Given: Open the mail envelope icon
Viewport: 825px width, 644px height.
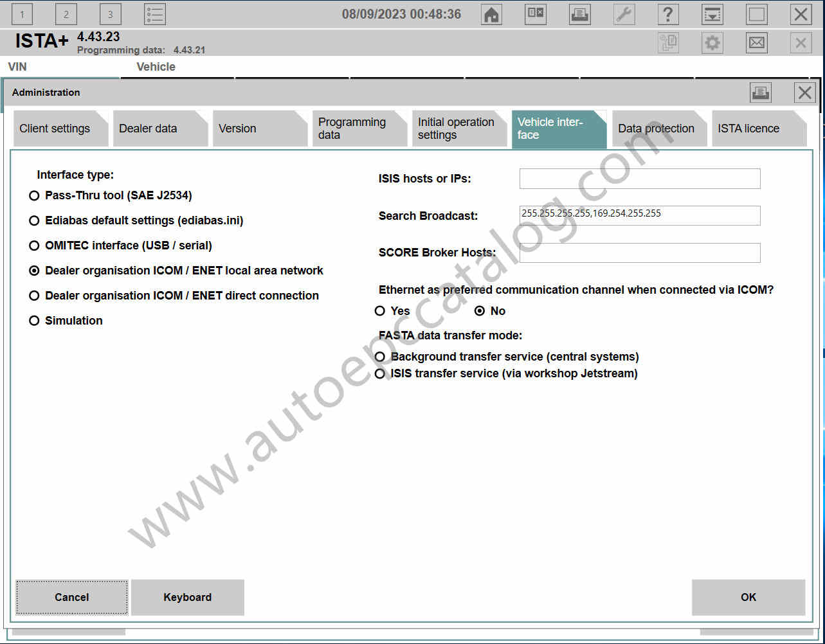Looking at the screenshot, I should (x=757, y=43).
